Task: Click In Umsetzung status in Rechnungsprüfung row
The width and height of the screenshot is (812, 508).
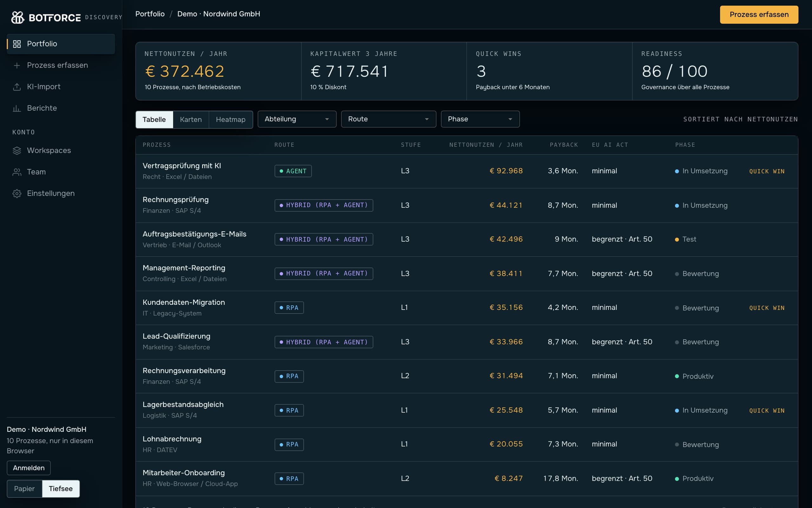Action: tap(701, 205)
